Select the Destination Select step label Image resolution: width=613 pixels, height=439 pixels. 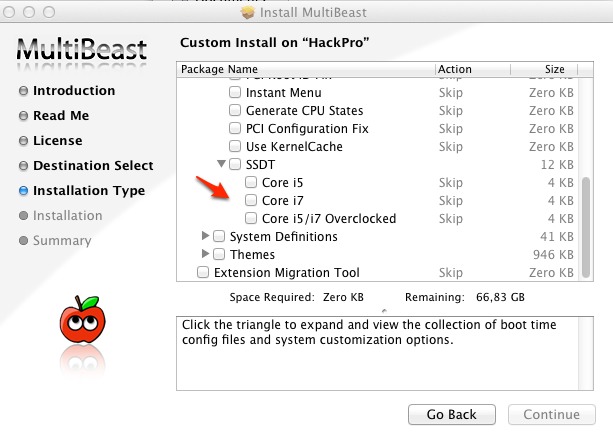point(93,166)
